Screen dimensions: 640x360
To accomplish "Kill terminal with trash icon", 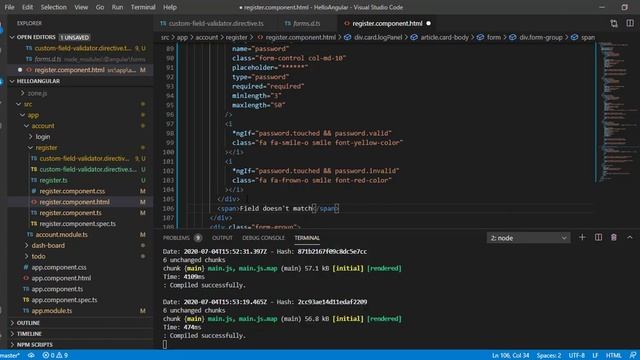I will (x=613, y=237).
